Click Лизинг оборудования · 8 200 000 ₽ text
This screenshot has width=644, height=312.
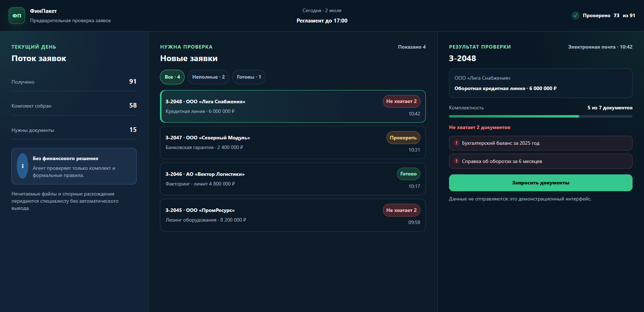206,220
